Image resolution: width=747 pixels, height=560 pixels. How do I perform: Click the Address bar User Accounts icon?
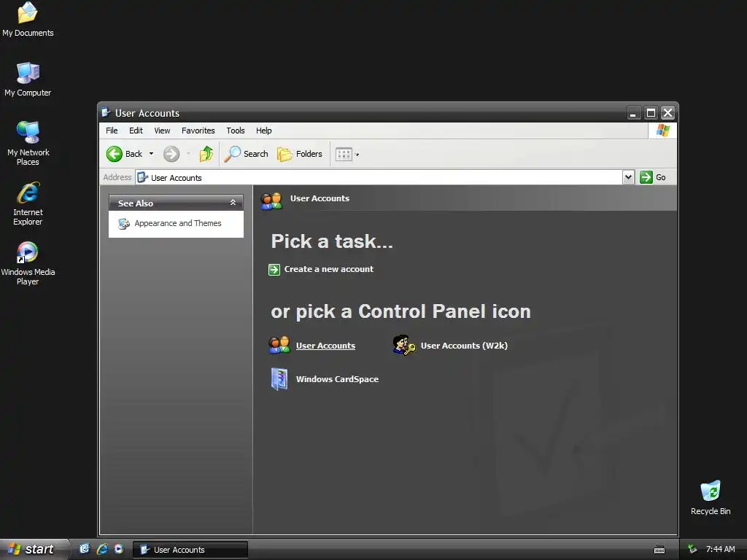[x=142, y=178]
